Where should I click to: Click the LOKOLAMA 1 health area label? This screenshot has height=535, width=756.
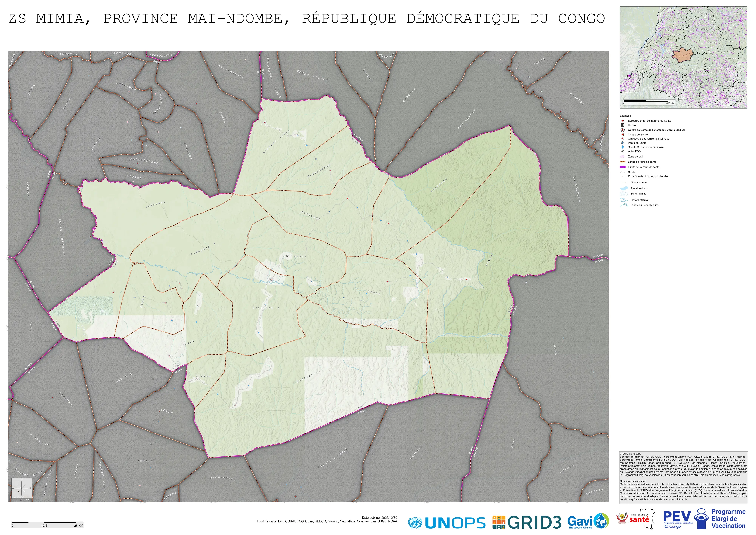click(x=266, y=308)
